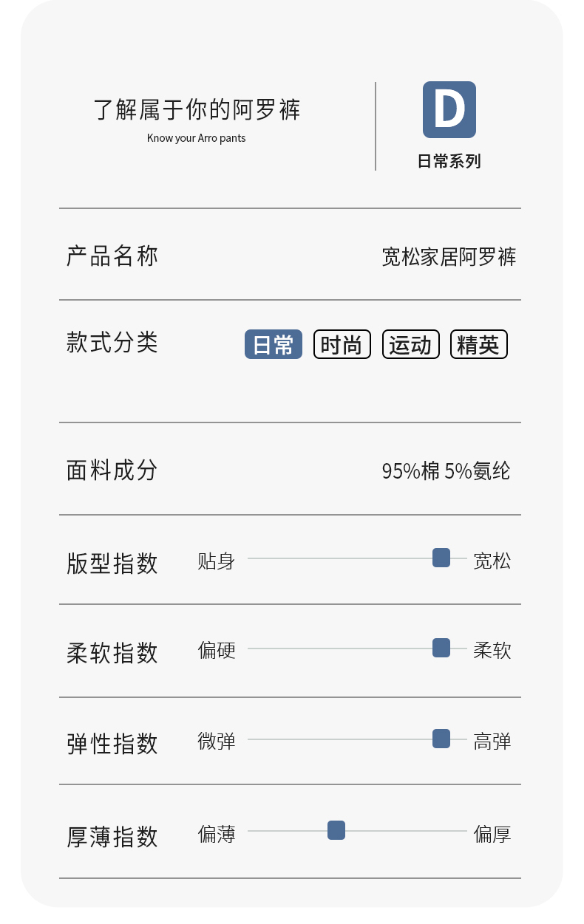
Task: Click the blue D series icon
Action: (449, 109)
